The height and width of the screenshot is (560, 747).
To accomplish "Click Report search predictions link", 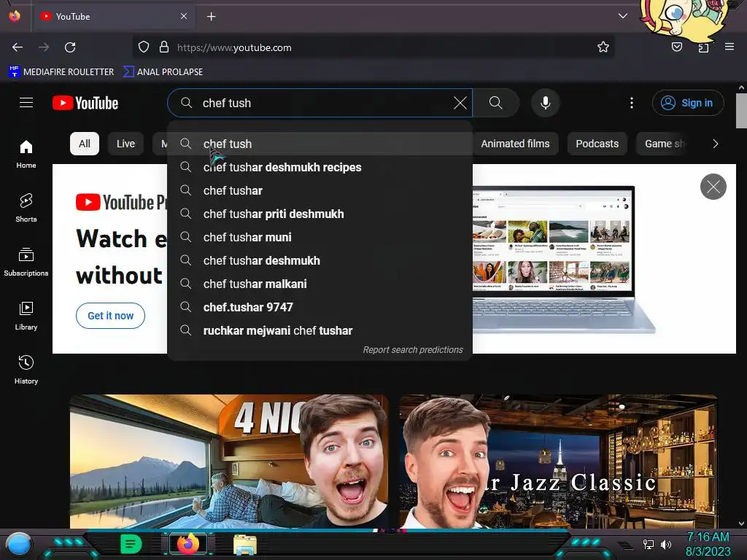I will pyautogui.click(x=413, y=350).
